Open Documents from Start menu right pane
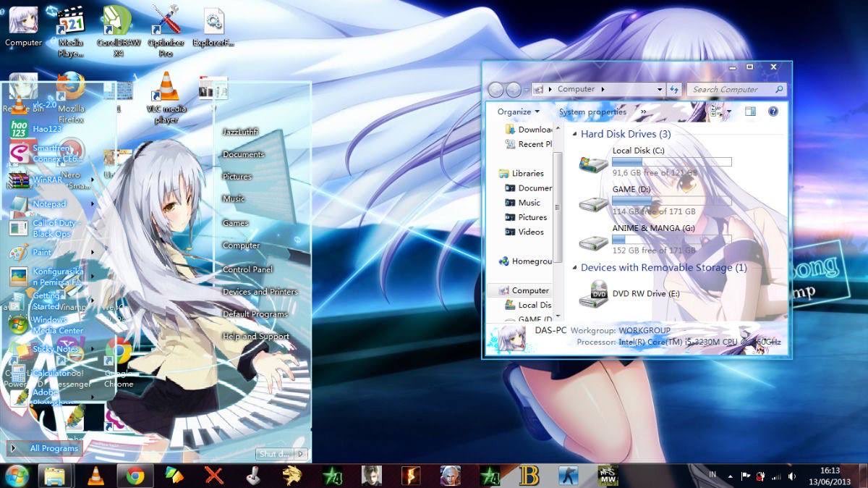868x488 pixels. [243, 154]
